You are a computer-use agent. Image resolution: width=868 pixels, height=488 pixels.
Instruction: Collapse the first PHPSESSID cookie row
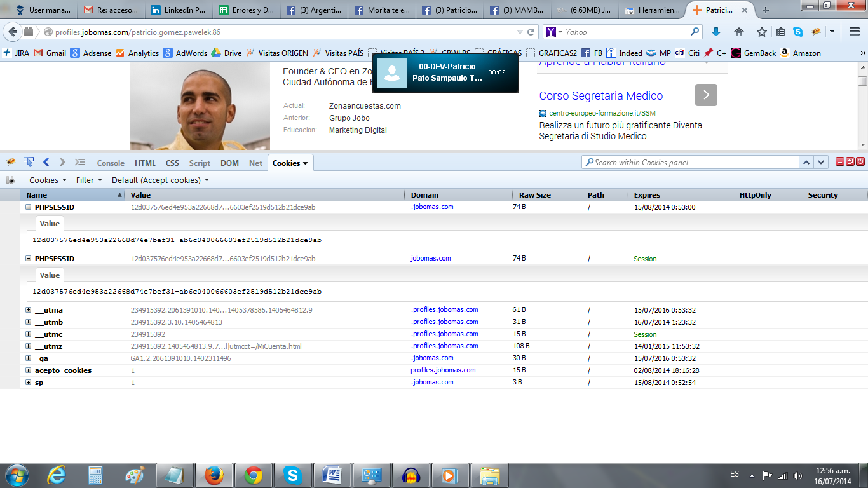[28, 207]
